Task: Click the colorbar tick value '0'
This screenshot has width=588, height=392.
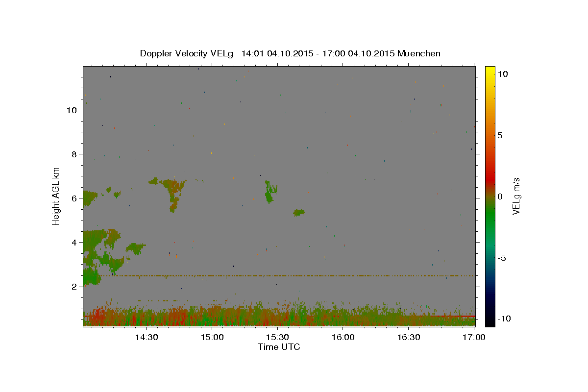Action: pyautogui.click(x=500, y=196)
